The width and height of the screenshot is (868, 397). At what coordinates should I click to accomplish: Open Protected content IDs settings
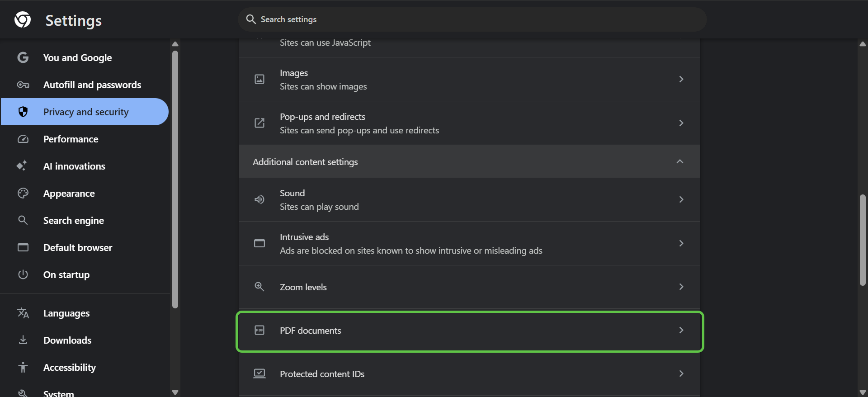click(470, 374)
